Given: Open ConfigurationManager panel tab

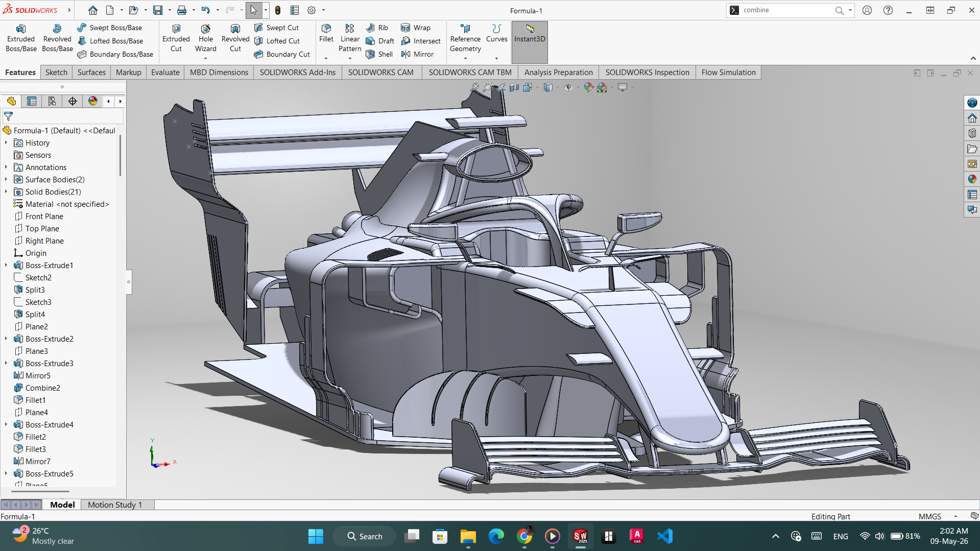Looking at the screenshot, I should (52, 101).
